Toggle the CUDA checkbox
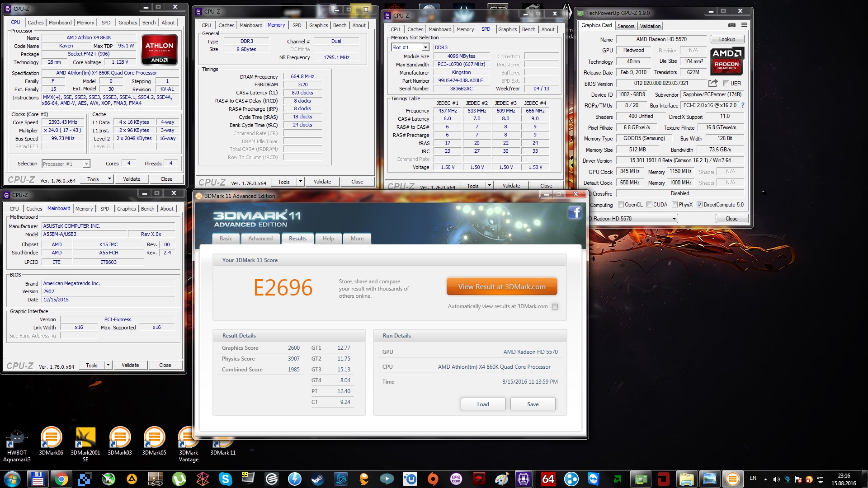Viewport: 868px width, 488px height. pos(649,205)
